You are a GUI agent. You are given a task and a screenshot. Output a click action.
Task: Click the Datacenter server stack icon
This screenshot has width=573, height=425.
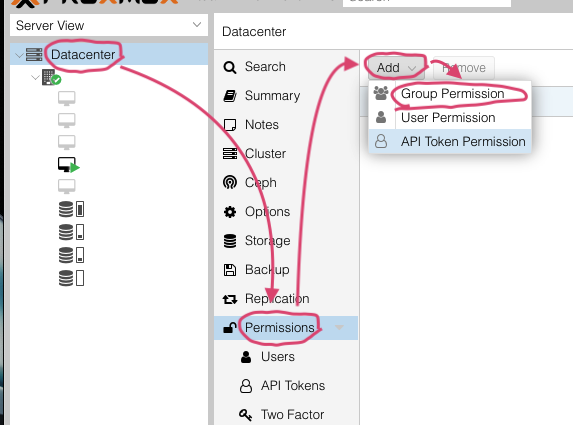(34, 54)
